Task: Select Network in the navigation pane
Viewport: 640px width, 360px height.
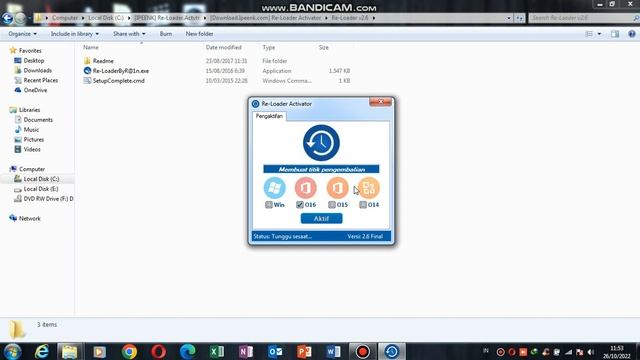Action: pyautogui.click(x=29, y=218)
